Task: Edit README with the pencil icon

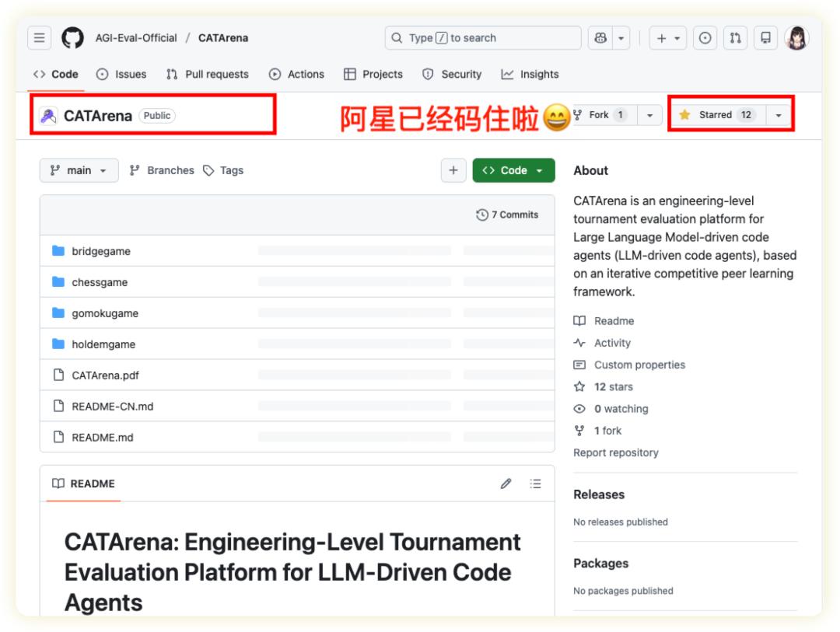Action: coord(506,484)
